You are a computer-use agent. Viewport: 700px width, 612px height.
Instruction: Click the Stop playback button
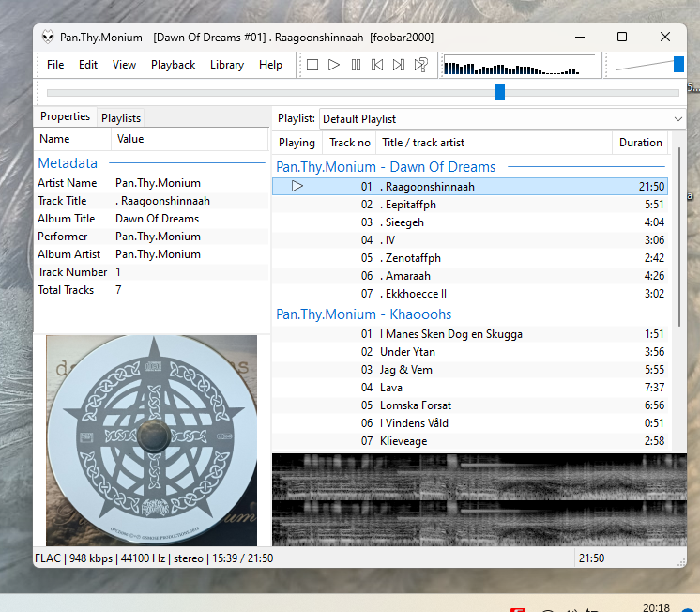click(312, 65)
